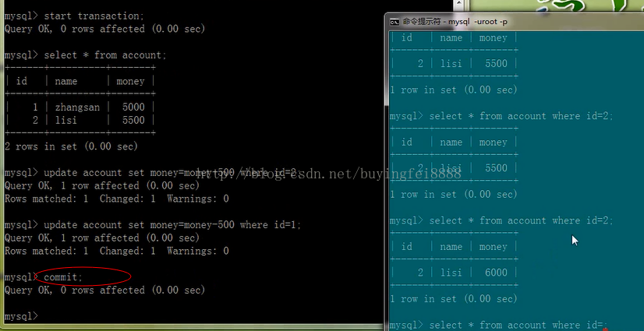
Task: Click 'Query OK, 0 rows affected' below start transaction
Action: coord(104,29)
